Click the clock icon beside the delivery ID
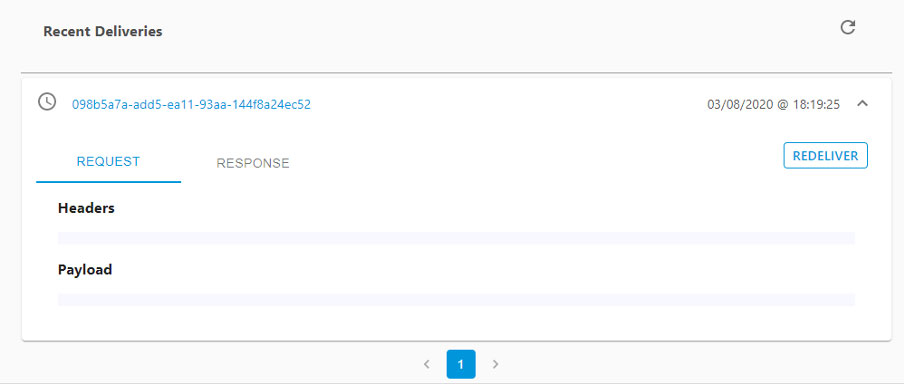 [47, 102]
